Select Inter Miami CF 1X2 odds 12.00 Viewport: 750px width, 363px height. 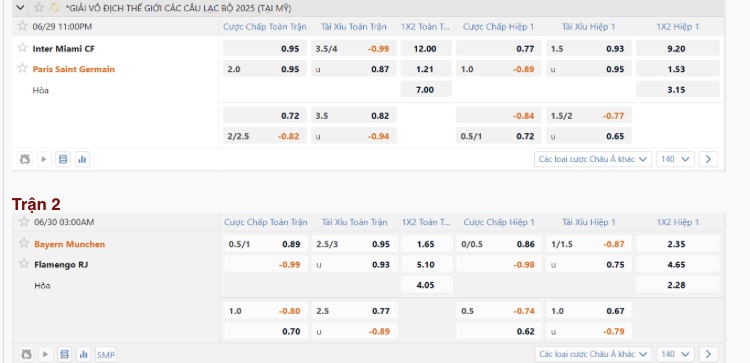point(426,48)
